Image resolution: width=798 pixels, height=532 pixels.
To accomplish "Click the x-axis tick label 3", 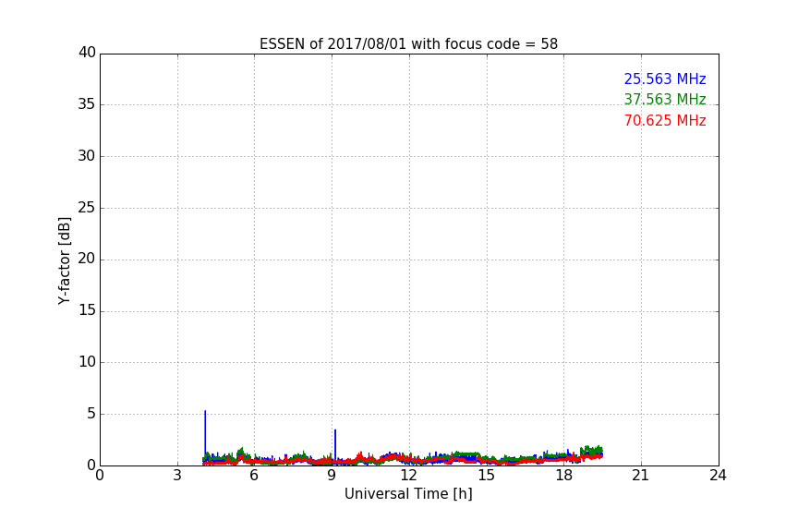I will click(177, 476).
